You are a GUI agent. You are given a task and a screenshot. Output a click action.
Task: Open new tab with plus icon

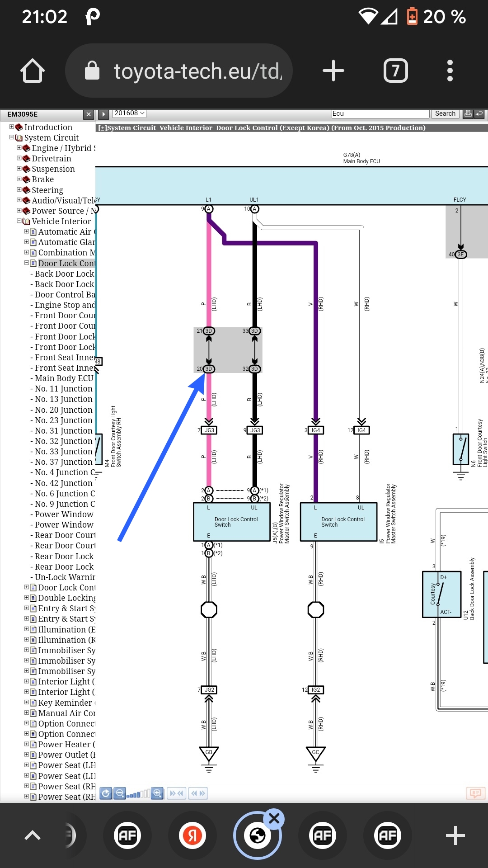click(333, 71)
